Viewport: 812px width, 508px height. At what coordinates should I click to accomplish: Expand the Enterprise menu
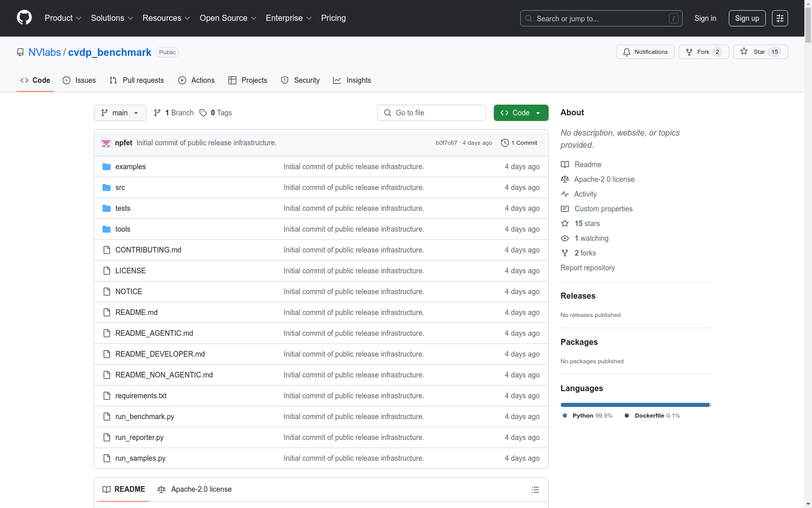click(289, 18)
